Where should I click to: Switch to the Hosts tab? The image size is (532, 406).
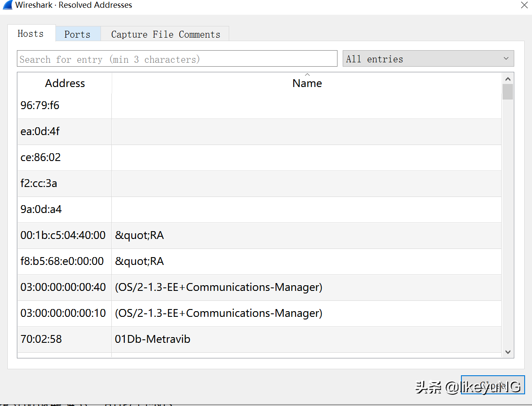pos(32,33)
